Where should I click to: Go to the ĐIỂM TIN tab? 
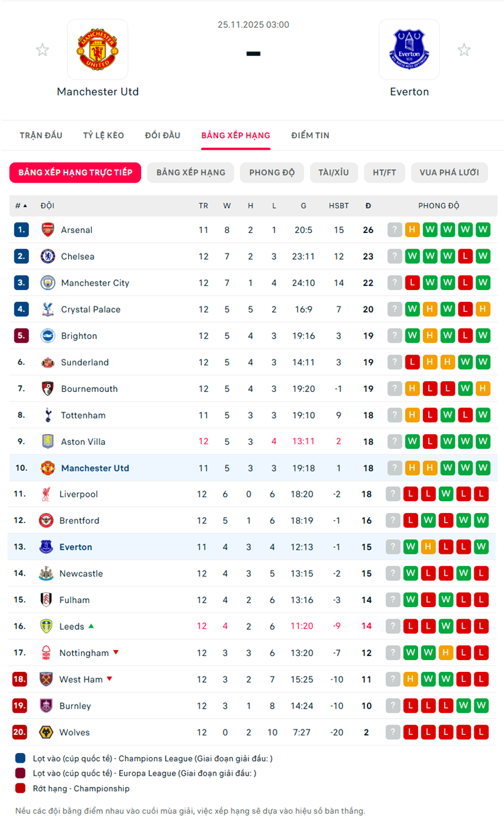click(310, 135)
